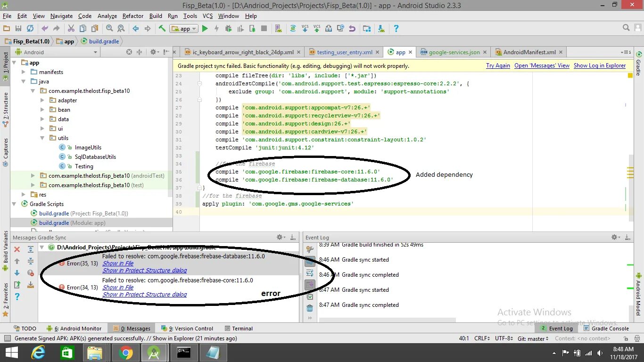
Task: Open the SDK Manager toolbar icon
Action: pyautogui.click(x=381, y=29)
